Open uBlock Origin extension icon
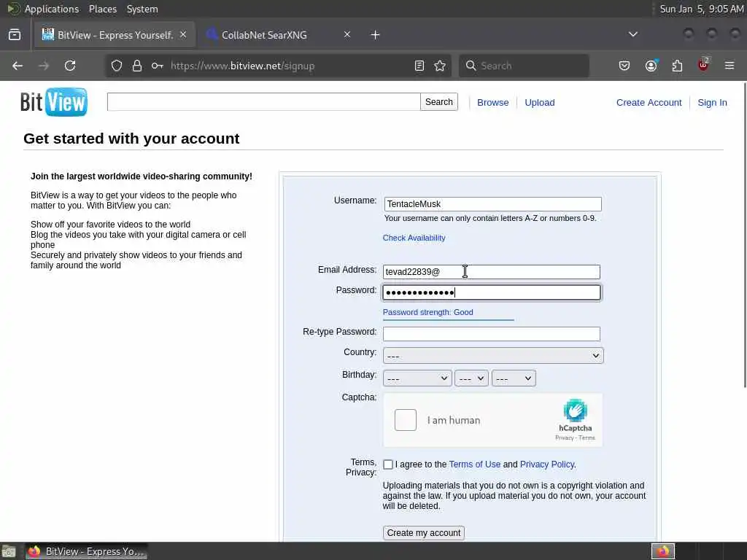747x560 pixels. [x=703, y=65]
